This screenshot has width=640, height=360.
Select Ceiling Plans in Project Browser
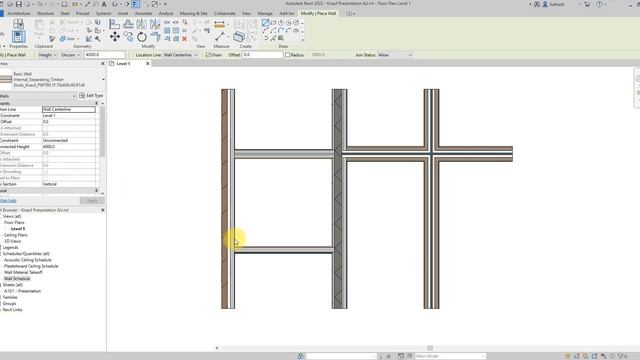(x=16, y=235)
